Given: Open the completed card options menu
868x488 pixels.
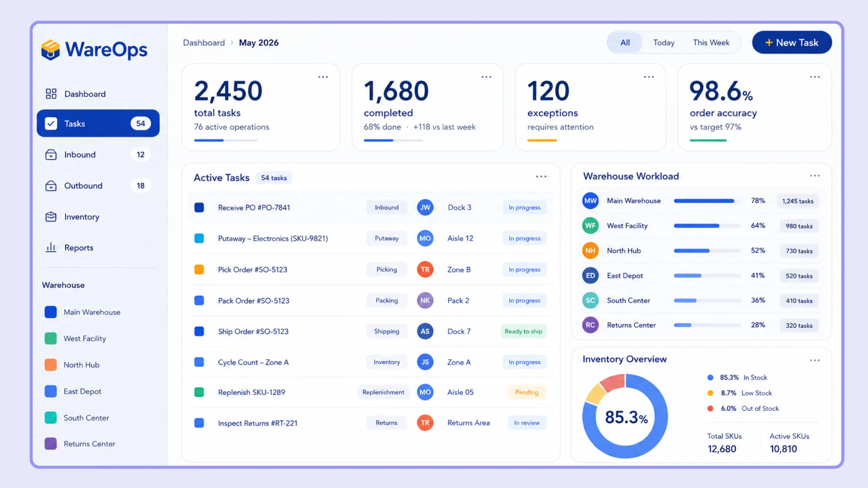Looking at the screenshot, I should 486,77.
